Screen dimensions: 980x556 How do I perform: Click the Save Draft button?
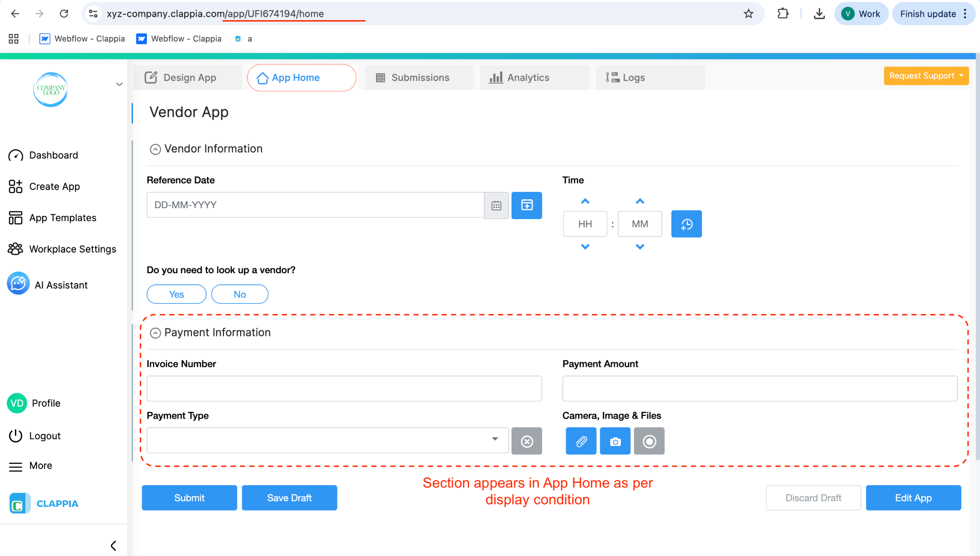pos(289,498)
